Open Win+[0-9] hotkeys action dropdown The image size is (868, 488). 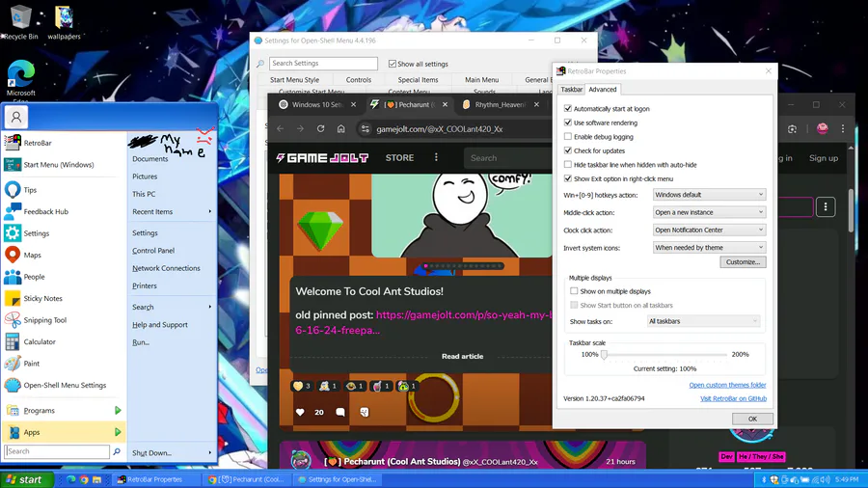pyautogui.click(x=709, y=195)
